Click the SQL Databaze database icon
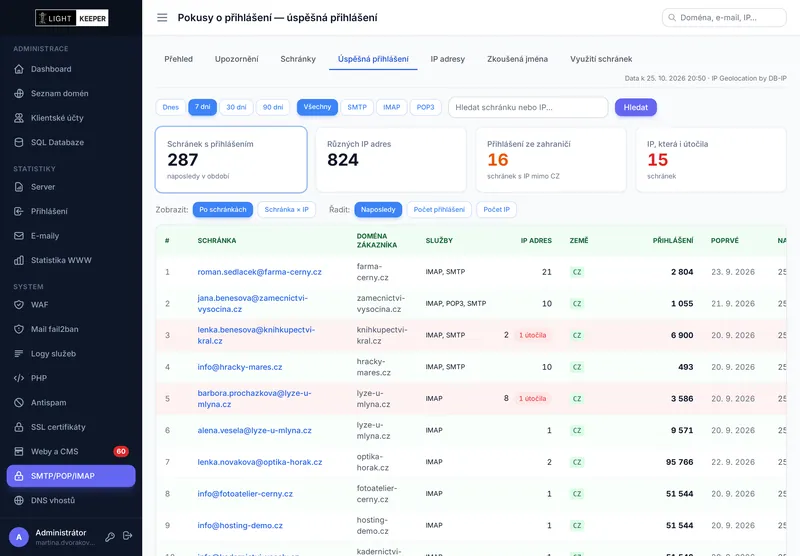 click(x=19, y=142)
